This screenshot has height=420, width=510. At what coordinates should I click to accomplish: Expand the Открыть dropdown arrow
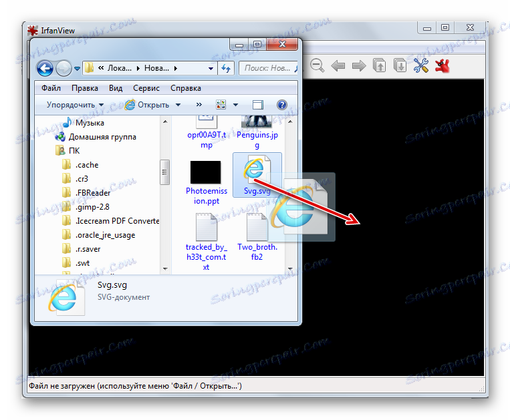[178, 105]
